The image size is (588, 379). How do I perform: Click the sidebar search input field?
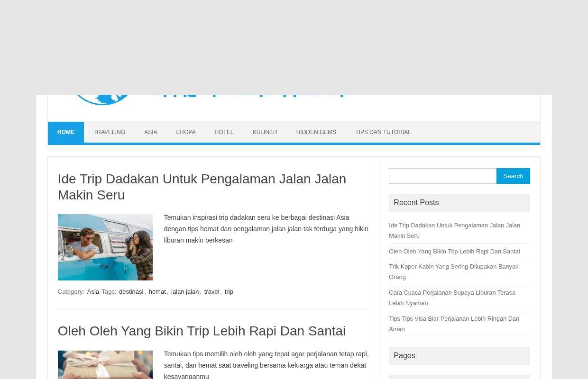click(x=442, y=176)
